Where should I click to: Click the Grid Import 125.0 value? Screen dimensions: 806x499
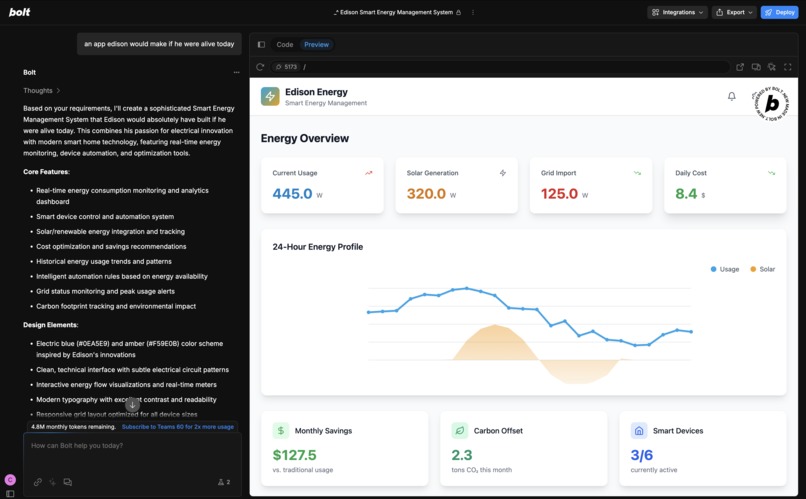coord(560,194)
